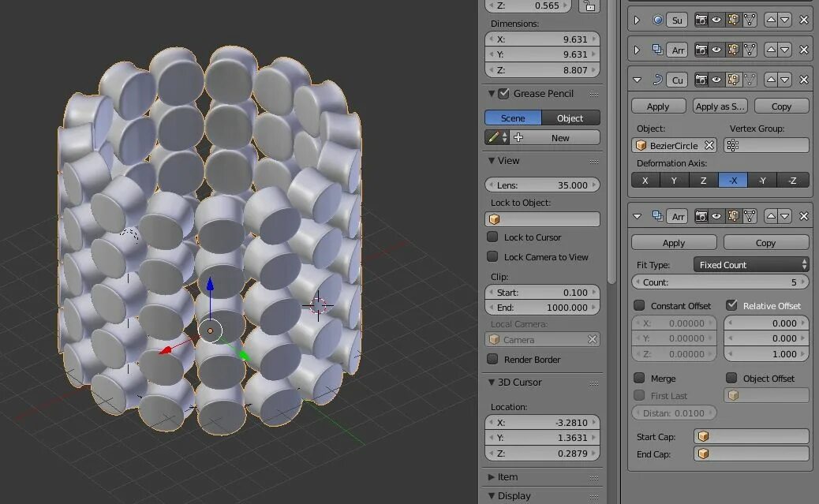Move Subsurf modifier down in stack
Viewport: 819px width, 504px height.
[785, 20]
